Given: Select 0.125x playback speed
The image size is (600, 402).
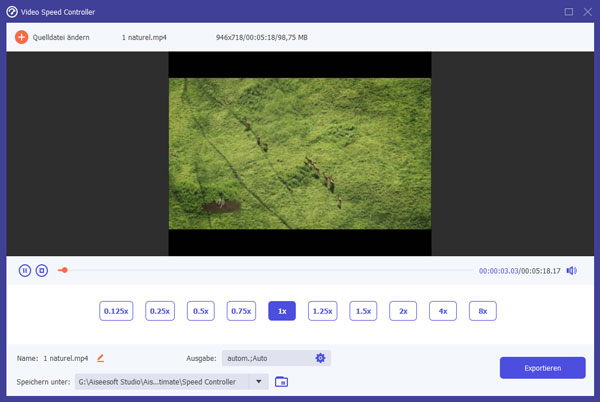Looking at the screenshot, I should (115, 311).
